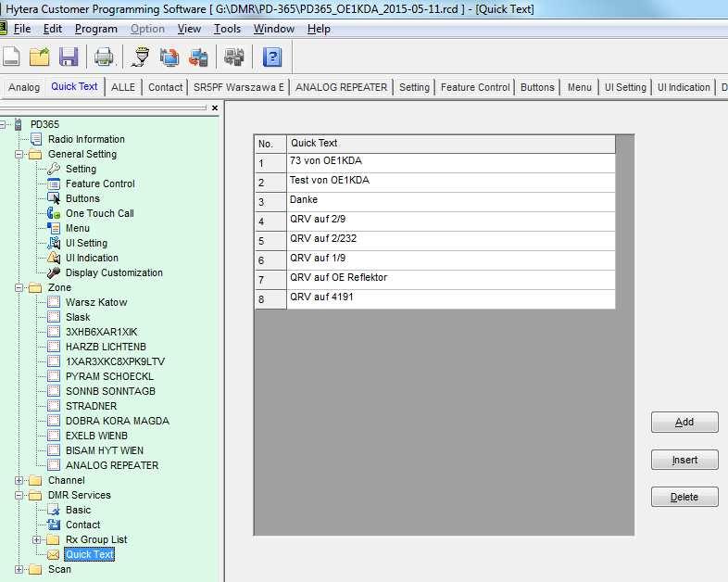Open the Window menu
Screen dimensions: 728x582
[273, 29]
